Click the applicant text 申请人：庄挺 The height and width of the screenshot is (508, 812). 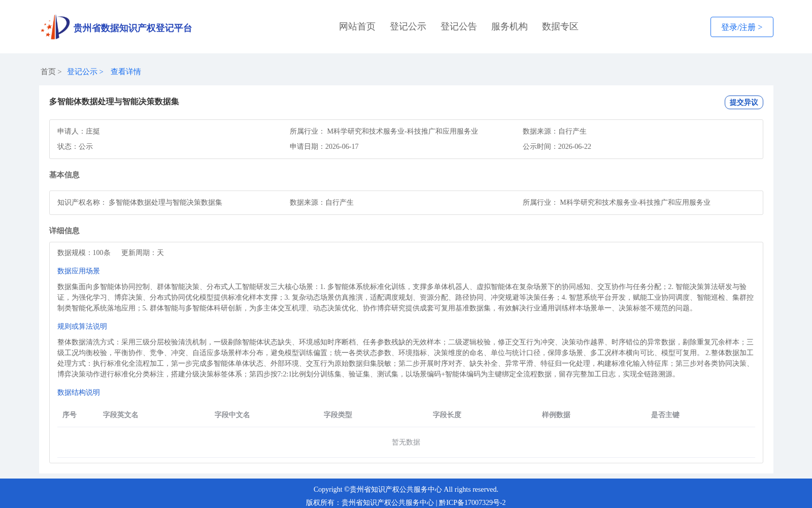(79, 131)
